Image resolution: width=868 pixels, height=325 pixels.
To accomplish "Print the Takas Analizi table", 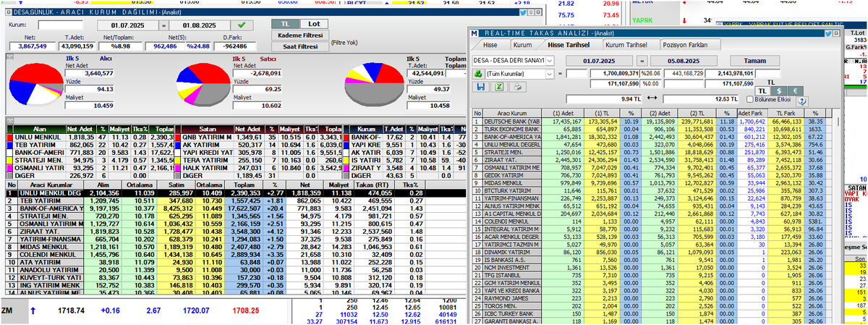I will pyautogui.click(x=518, y=87).
